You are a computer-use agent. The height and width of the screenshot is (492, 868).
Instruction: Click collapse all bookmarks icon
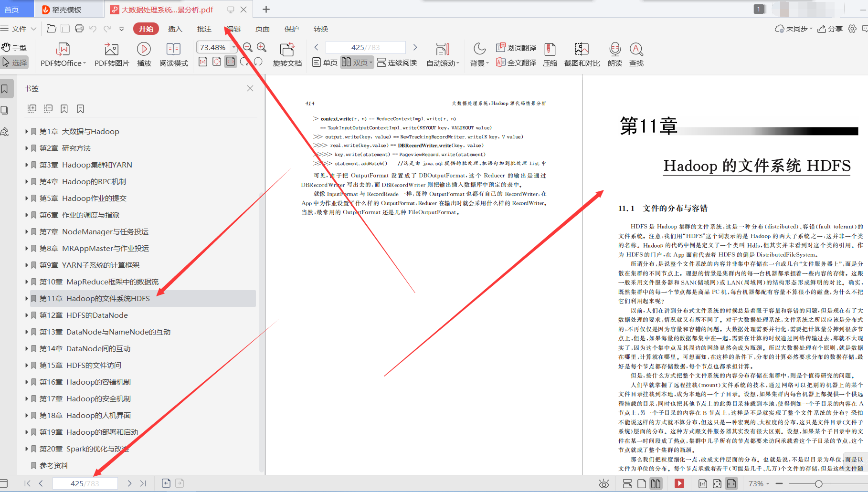tap(48, 109)
